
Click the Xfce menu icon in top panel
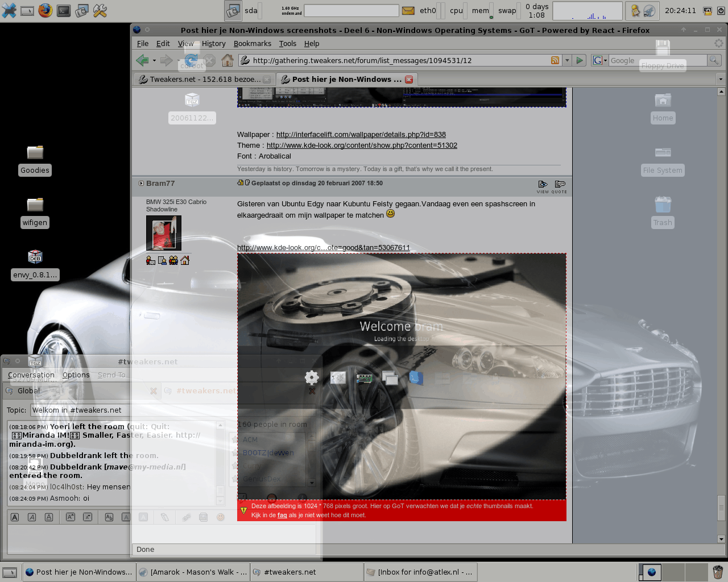(9, 10)
